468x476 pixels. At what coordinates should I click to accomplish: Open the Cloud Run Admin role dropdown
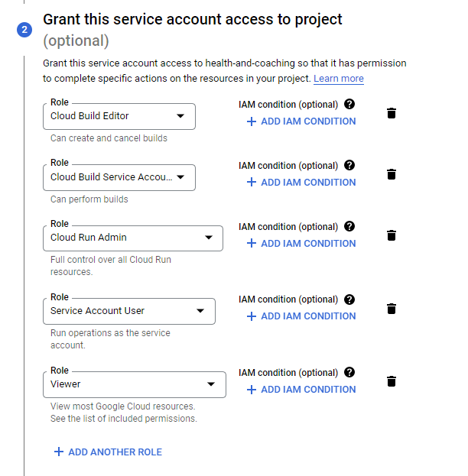coord(133,238)
